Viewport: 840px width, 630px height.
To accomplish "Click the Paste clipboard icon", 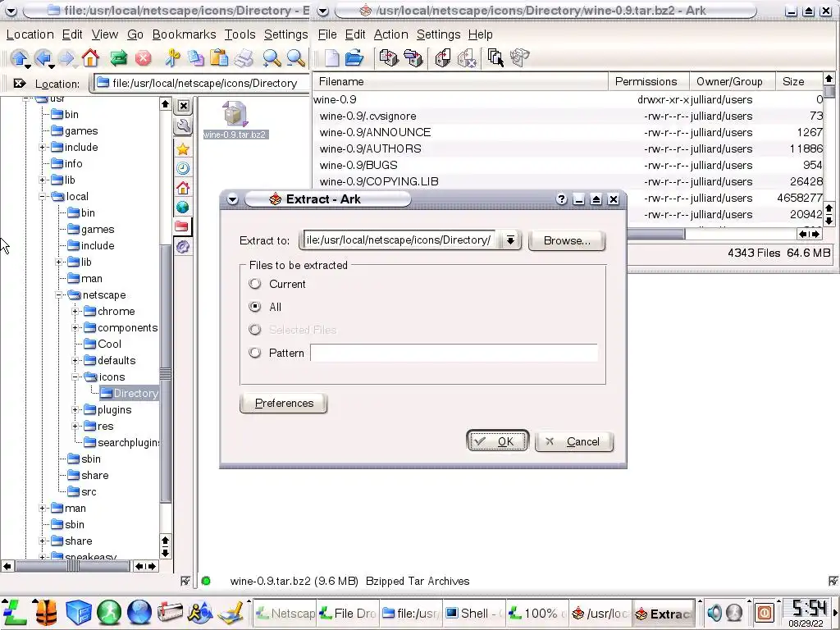I will [x=219, y=58].
